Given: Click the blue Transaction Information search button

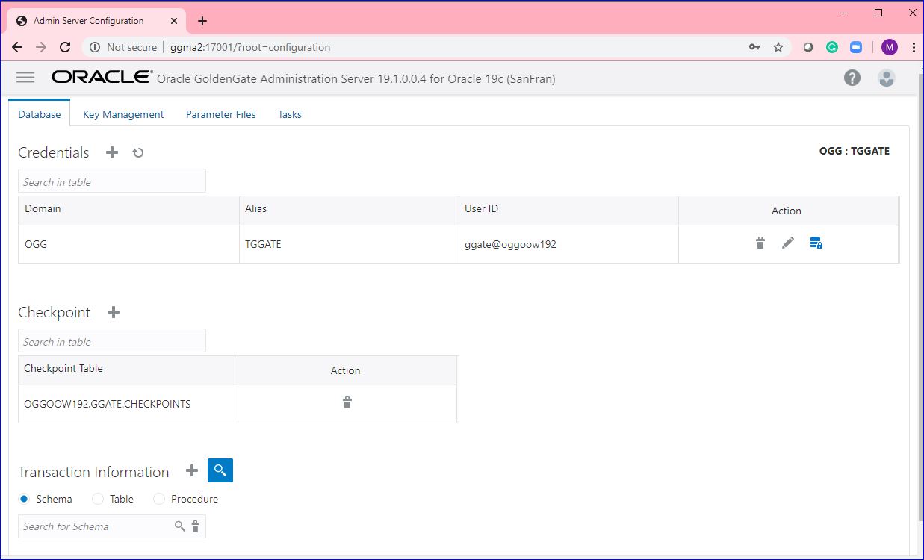Looking at the screenshot, I should [x=220, y=470].
